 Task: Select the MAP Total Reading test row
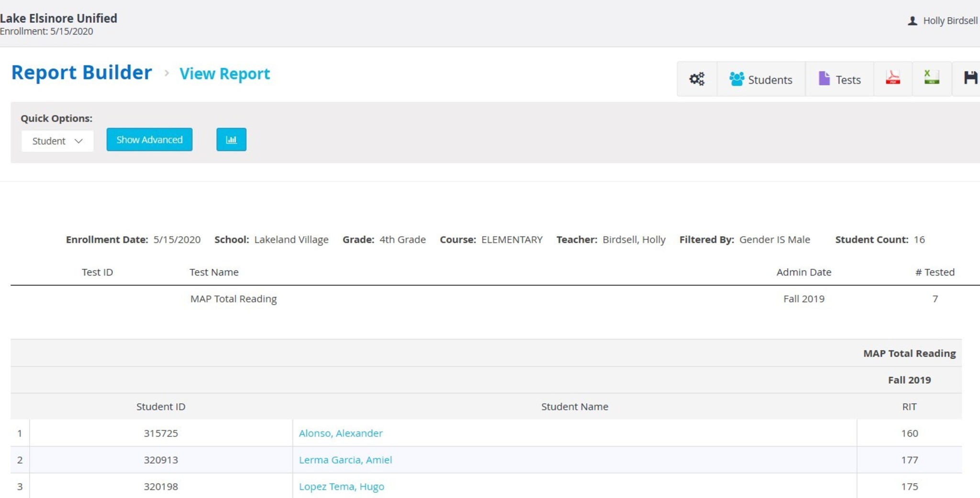234,299
